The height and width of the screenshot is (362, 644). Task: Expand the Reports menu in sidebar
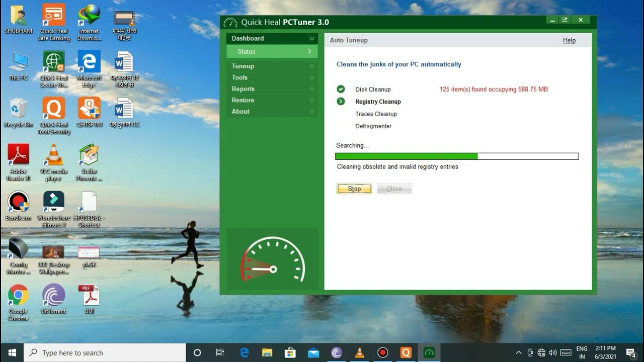[x=272, y=88]
